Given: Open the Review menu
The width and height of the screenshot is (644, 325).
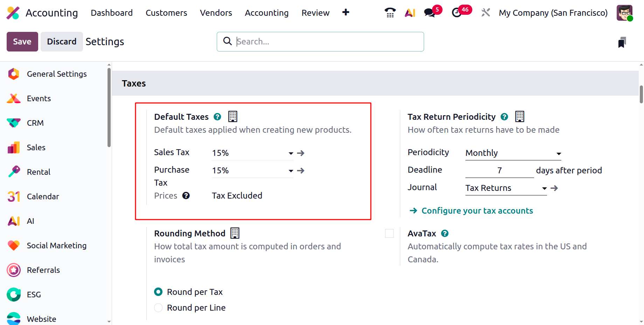Looking at the screenshot, I should [x=315, y=13].
